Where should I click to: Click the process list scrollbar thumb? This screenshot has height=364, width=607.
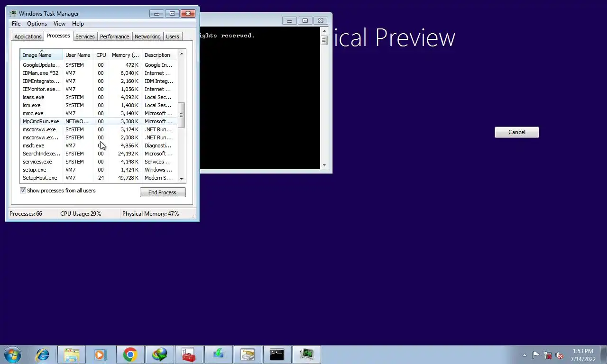tap(181, 115)
